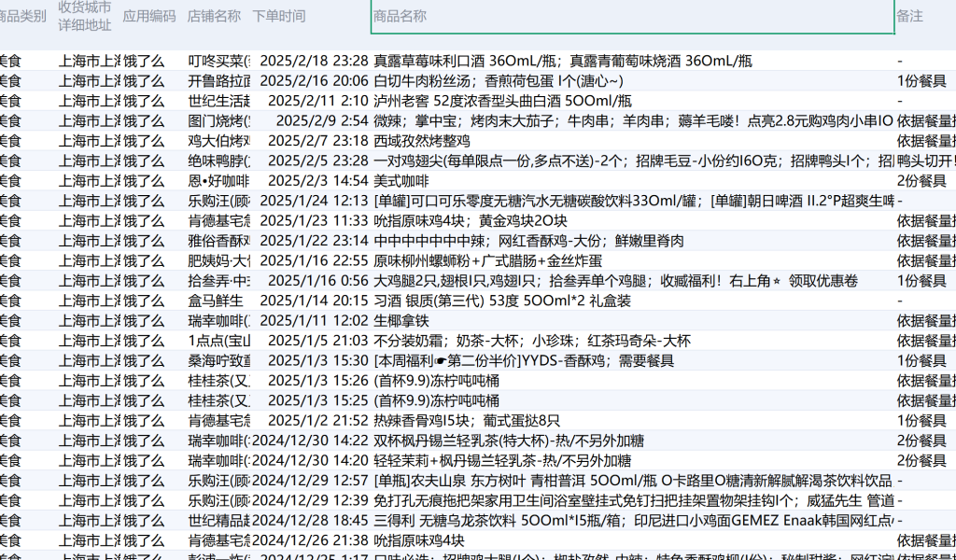Select the date cell 2025/1/23 11:33
Viewport: 956px width, 560px height.
(x=314, y=221)
